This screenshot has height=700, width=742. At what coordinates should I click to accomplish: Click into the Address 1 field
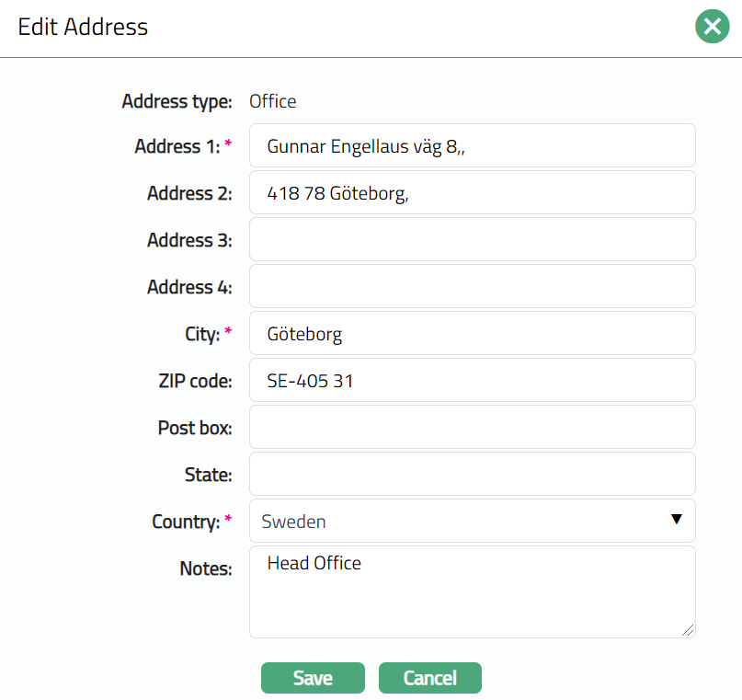click(x=472, y=146)
